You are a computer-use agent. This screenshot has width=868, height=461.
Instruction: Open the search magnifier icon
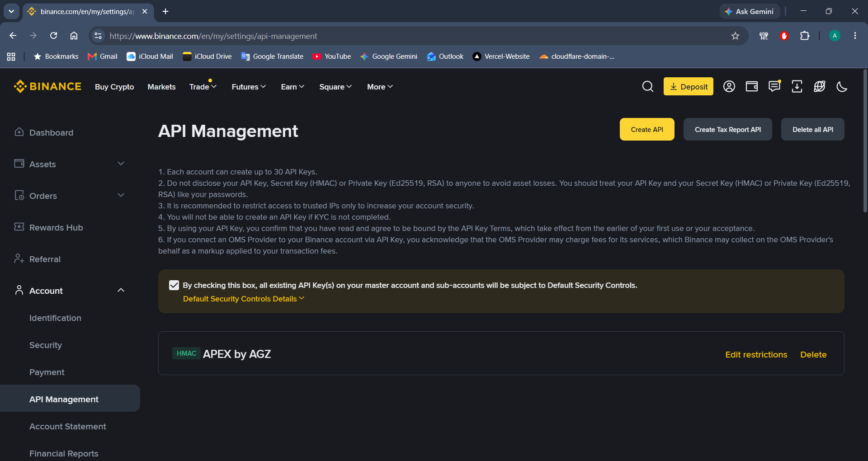648,86
